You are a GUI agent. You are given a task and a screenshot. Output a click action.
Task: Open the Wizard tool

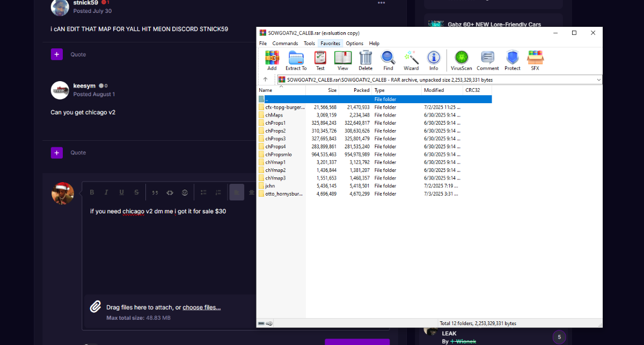411,60
